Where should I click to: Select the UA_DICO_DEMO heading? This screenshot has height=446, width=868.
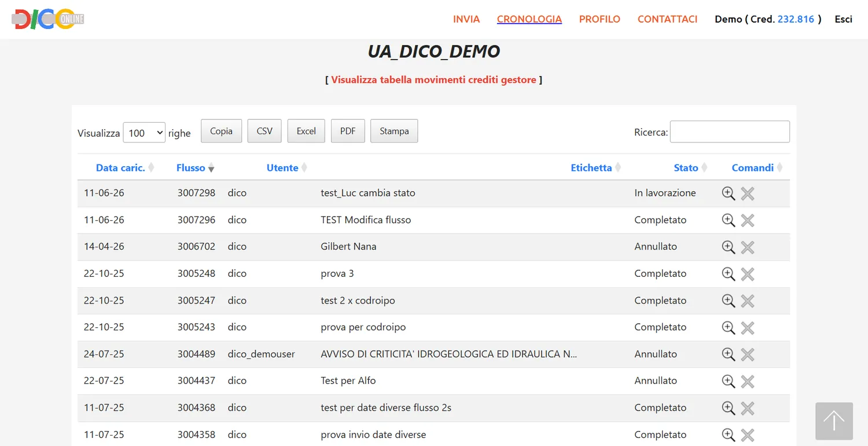click(434, 52)
